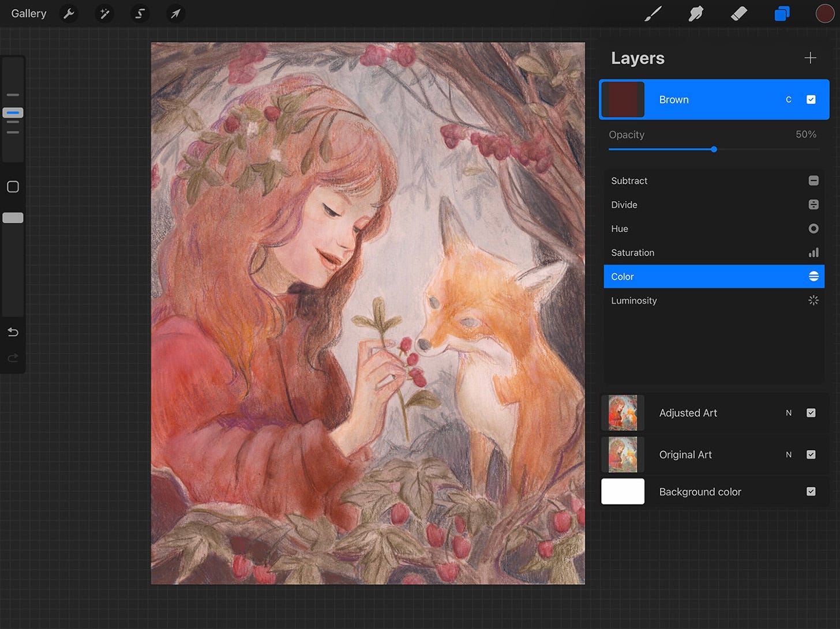Image resolution: width=840 pixels, height=629 pixels.
Task: Select the Smudge tool
Action: 695,13
